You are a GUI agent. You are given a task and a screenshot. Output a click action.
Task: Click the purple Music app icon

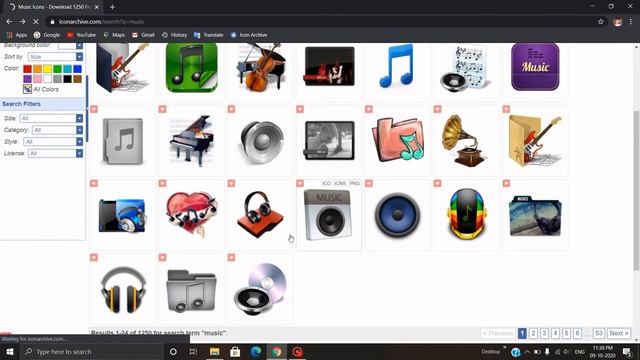pos(535,67)
